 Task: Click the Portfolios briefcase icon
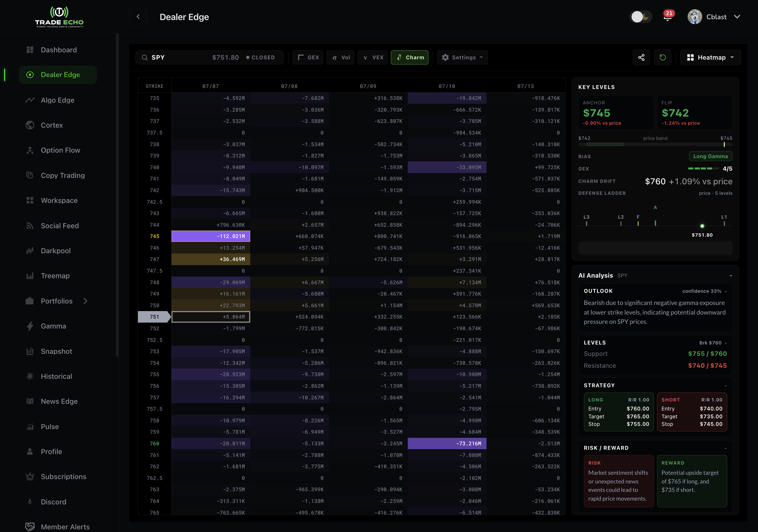(30, 301)
